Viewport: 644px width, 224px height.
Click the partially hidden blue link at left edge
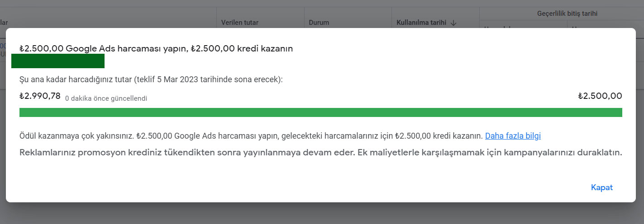[x=3, y=46]
